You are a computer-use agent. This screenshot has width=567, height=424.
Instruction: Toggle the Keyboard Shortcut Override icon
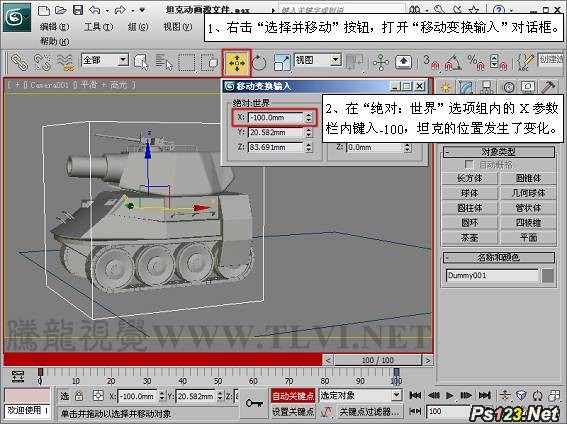(404, 62)
